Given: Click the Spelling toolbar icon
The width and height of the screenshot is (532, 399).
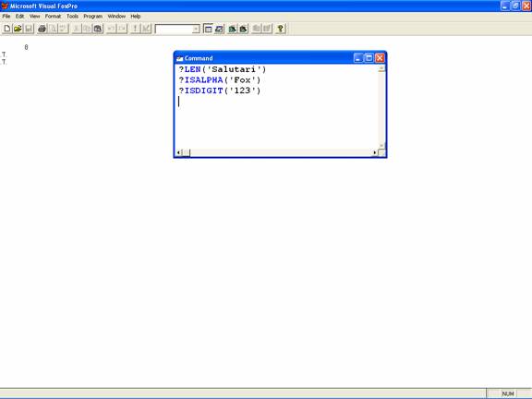Looking at the screenshot, I should [64, 29].
